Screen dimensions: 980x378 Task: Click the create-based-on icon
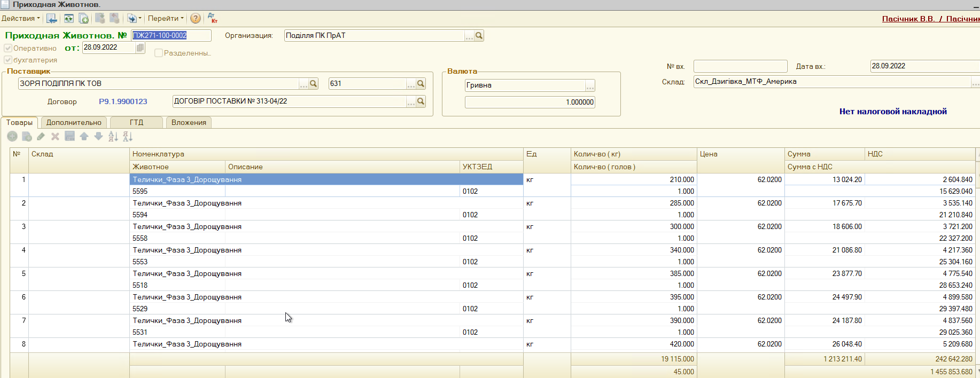pos(131,19)
